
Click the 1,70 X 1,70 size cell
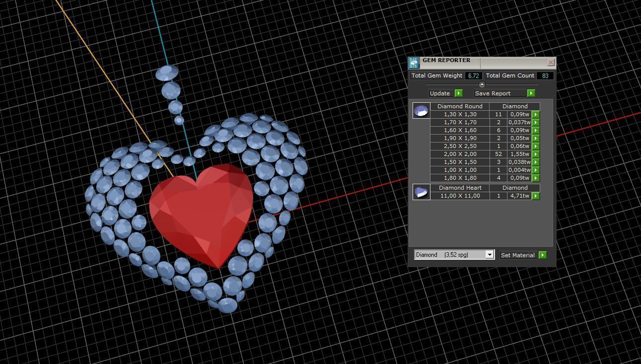pyautogui.click(x=460, y=122)
